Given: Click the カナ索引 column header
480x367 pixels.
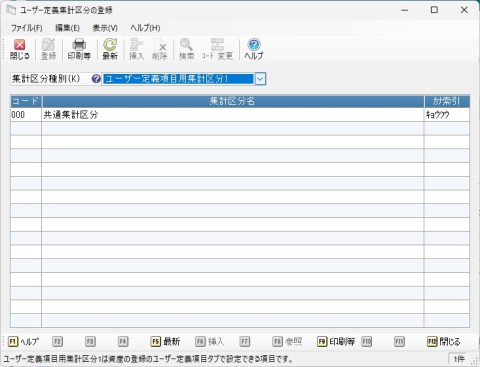Looking at the screenshot, I should point(447,101).
